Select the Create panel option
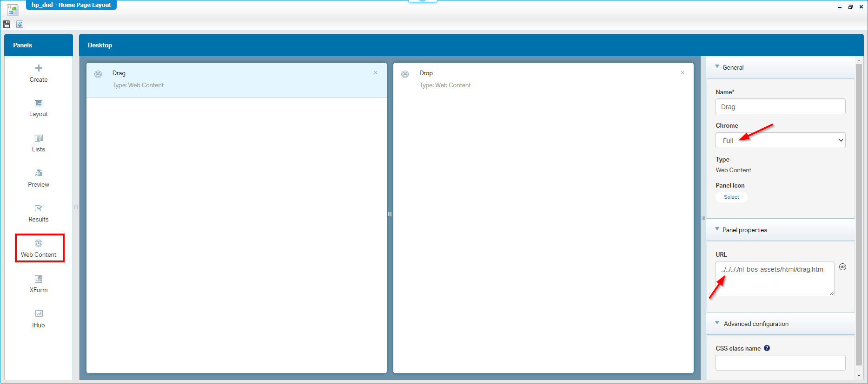 (x=39, y=73)
